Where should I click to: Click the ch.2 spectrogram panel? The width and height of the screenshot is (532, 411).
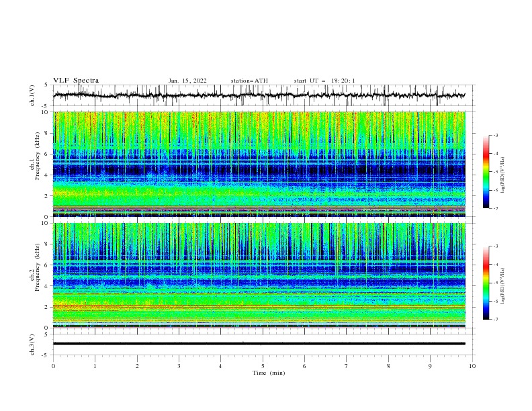click(x=259, y=275)
